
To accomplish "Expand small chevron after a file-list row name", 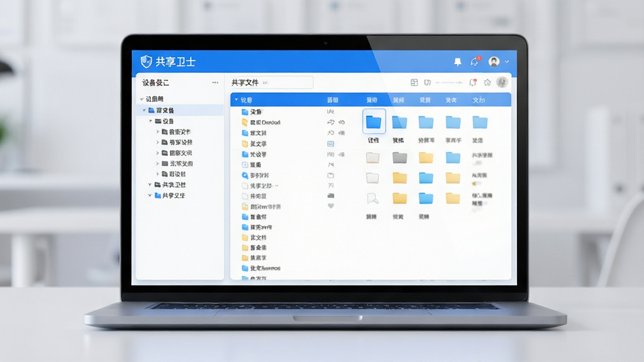I will (277, 186).
